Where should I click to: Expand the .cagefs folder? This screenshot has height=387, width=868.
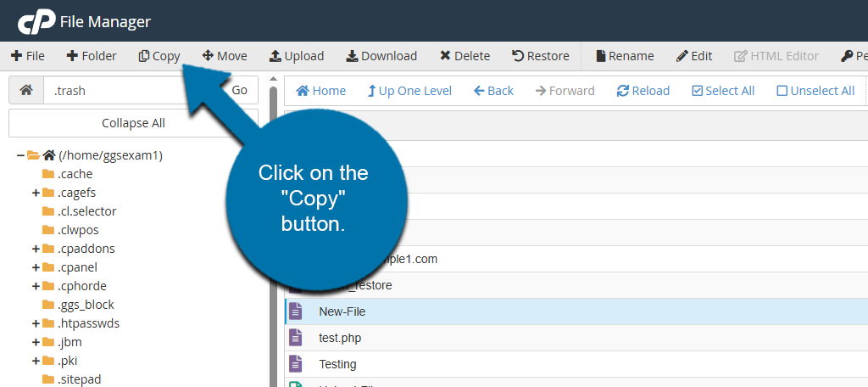36,193
